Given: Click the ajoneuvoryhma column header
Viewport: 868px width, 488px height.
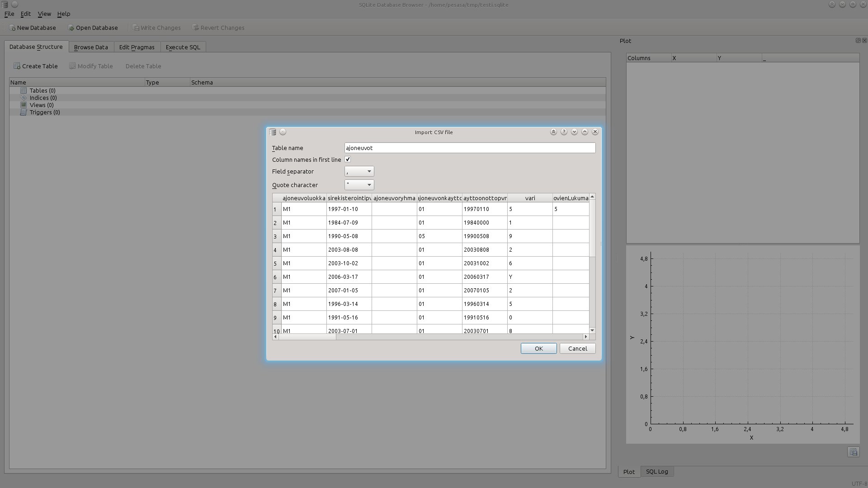Looking at the screenshot, I should click(x=394, y=198).
